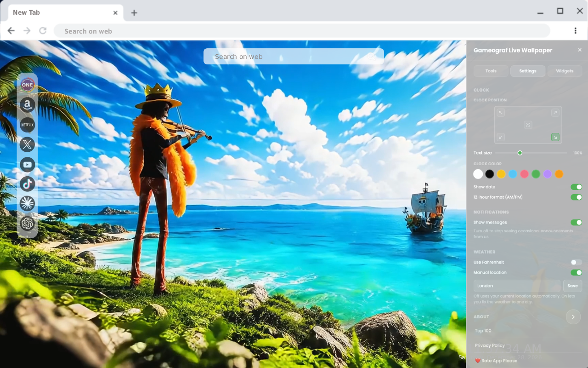Choose the orange clock color
This screenshot has width=588, height=368.
[559, 174]
